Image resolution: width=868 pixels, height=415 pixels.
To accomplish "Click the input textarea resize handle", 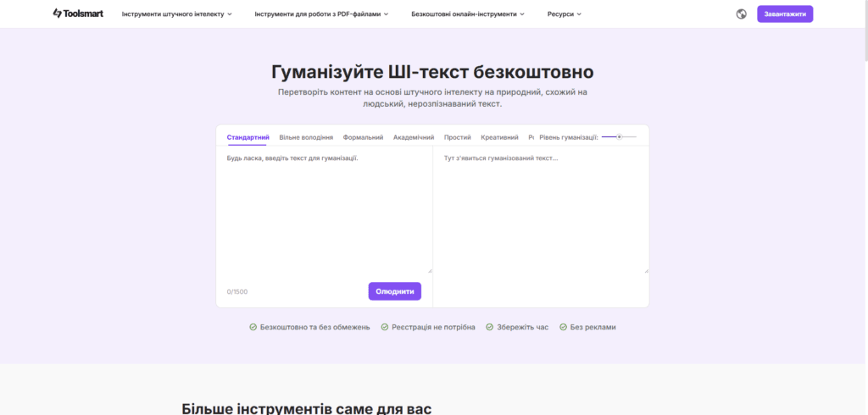I will 429,270.
